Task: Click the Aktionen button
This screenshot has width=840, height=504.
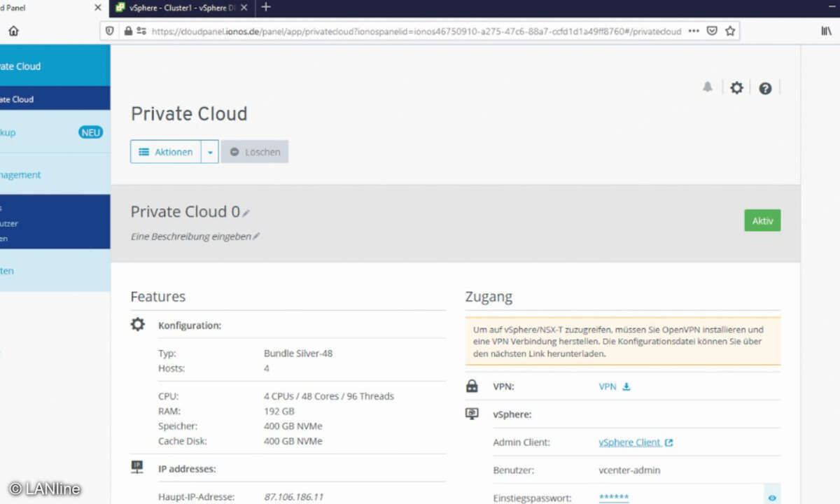Action: pos(166,152)
